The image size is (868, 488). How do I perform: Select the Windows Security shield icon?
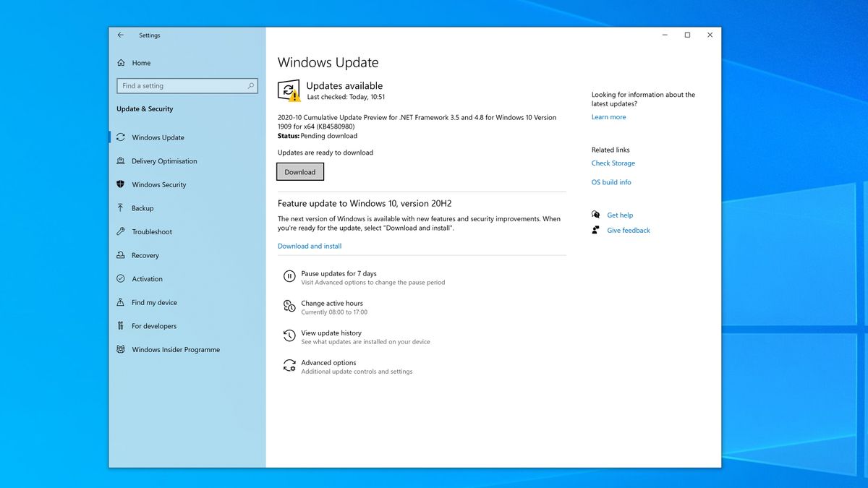[122, 184]
